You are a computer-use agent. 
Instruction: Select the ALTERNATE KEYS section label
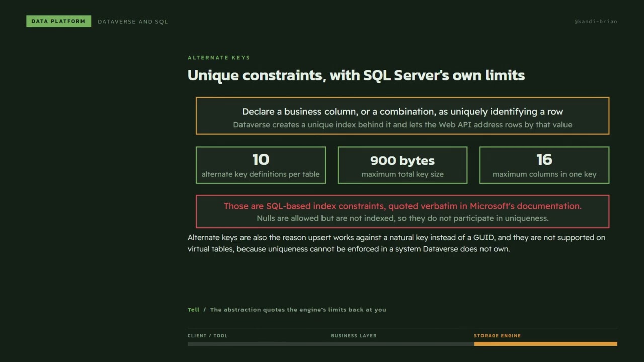[219, 58]
